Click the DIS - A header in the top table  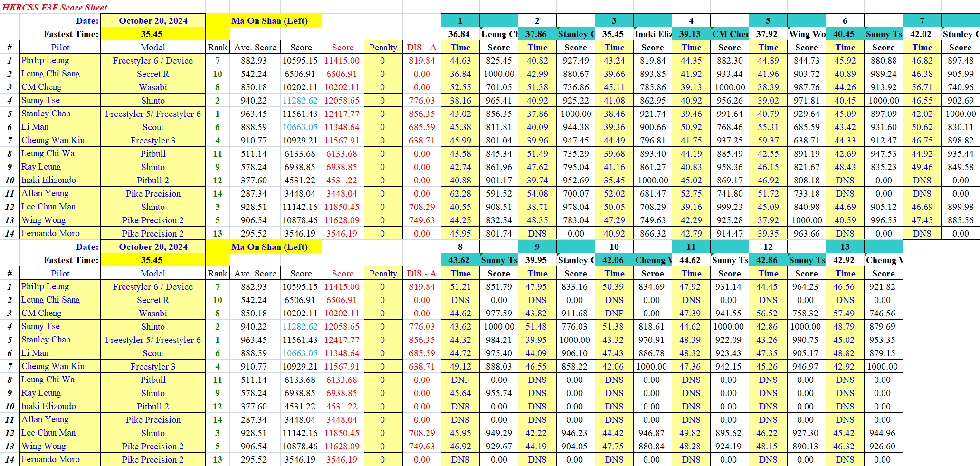[421, 47]
